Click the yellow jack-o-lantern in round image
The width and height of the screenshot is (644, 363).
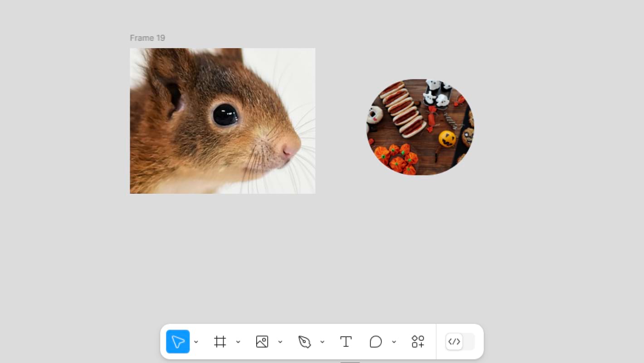(x=447, y=138)
